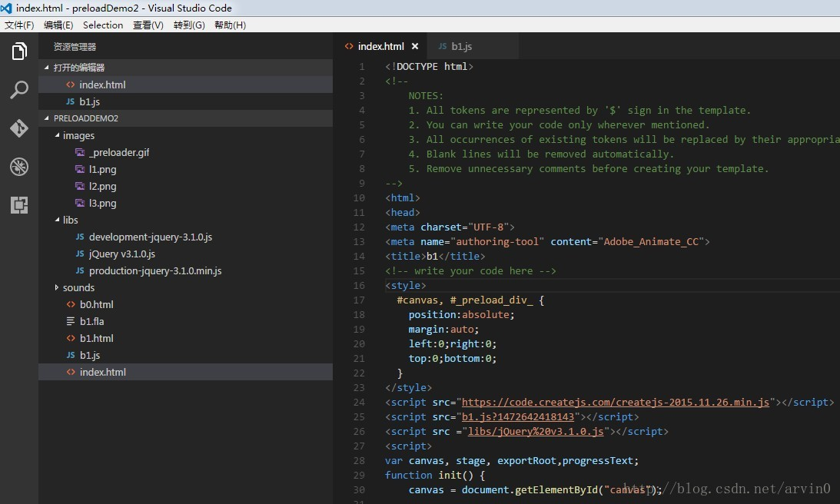The image size is (840, 504).
Task: Click the HTML file icon next to b0.html
Action: 71,304
